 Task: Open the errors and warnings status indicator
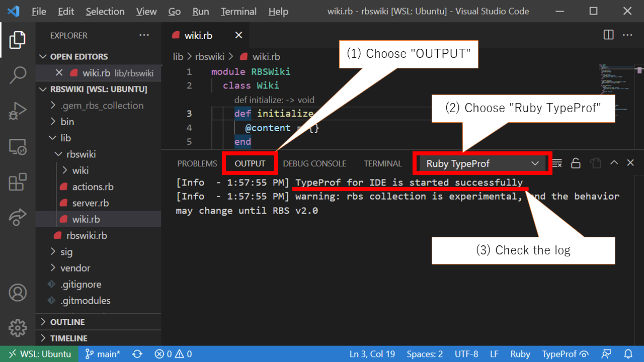pos(173,354)
